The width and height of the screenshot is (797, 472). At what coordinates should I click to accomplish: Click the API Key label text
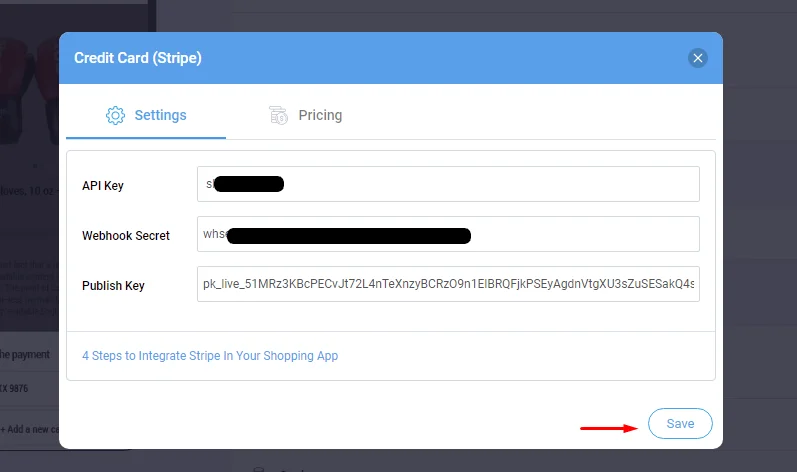(103, 185)
